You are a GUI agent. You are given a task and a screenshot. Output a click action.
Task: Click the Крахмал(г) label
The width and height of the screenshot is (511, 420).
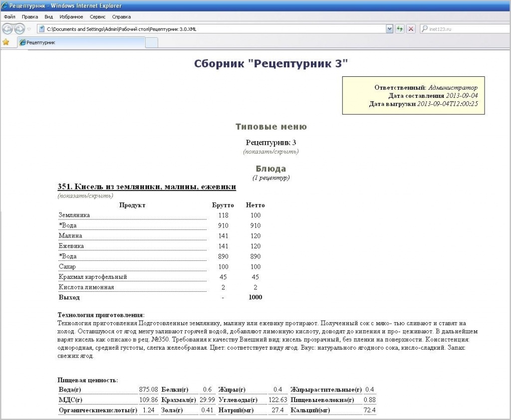tap(179, 400)
